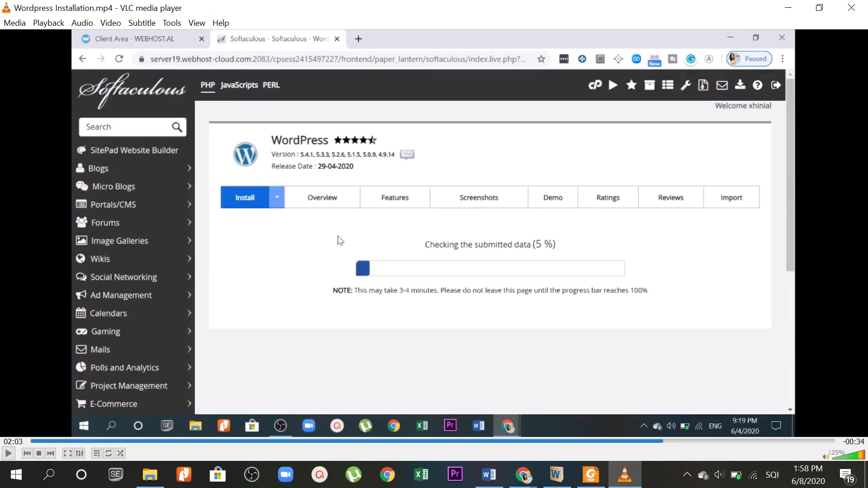Go back in the recorded browser
Screen dimensions: 868x488
click(x=82, y=59)
